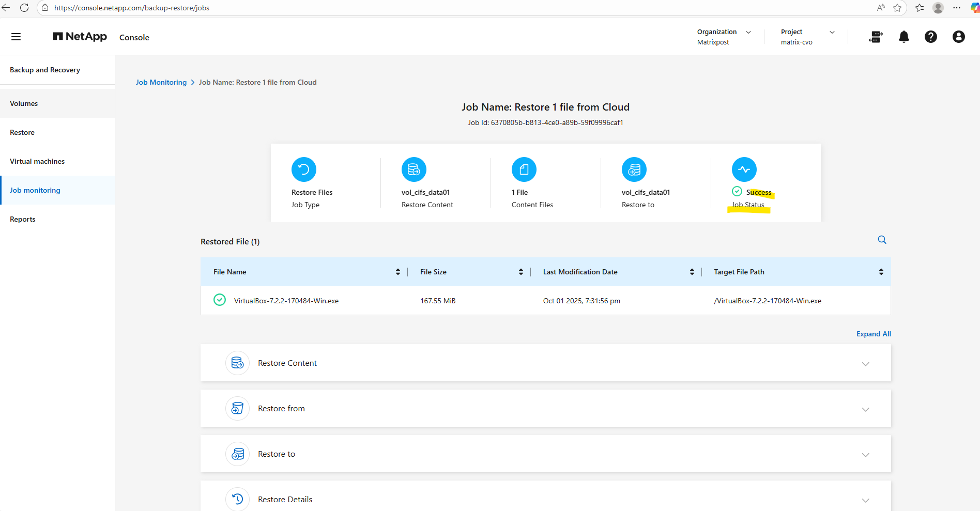980x511 pixels.
Task: Click the notifications bell icon
Action: (x=904, y=37)
